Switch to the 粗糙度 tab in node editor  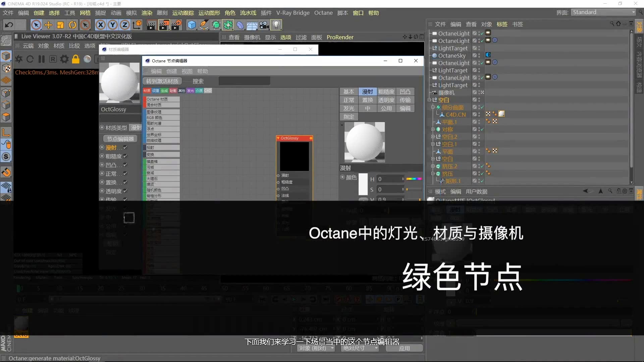[x=386, y=92]
